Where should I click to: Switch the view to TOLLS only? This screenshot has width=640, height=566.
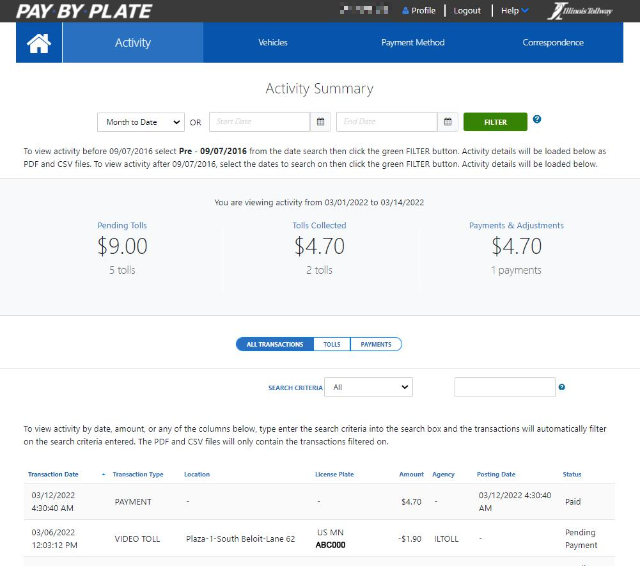(x=331, y=344)
